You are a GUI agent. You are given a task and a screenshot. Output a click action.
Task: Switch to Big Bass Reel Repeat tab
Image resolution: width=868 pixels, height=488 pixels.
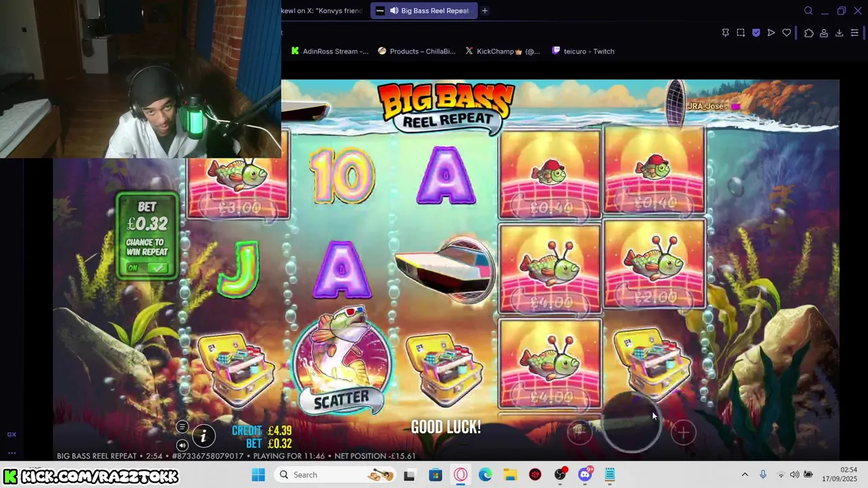[x=422, y=11]
